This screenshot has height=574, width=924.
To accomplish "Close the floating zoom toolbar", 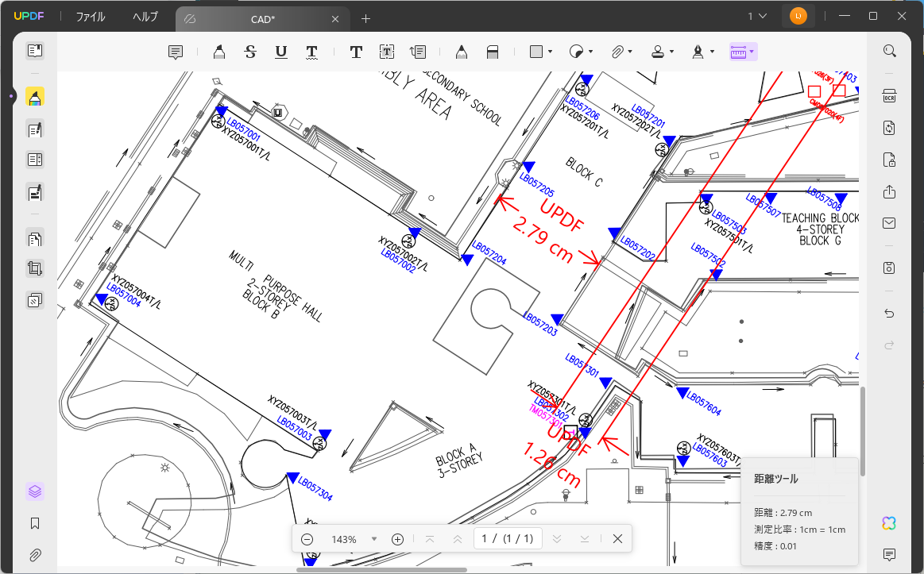I will (617, 539).
